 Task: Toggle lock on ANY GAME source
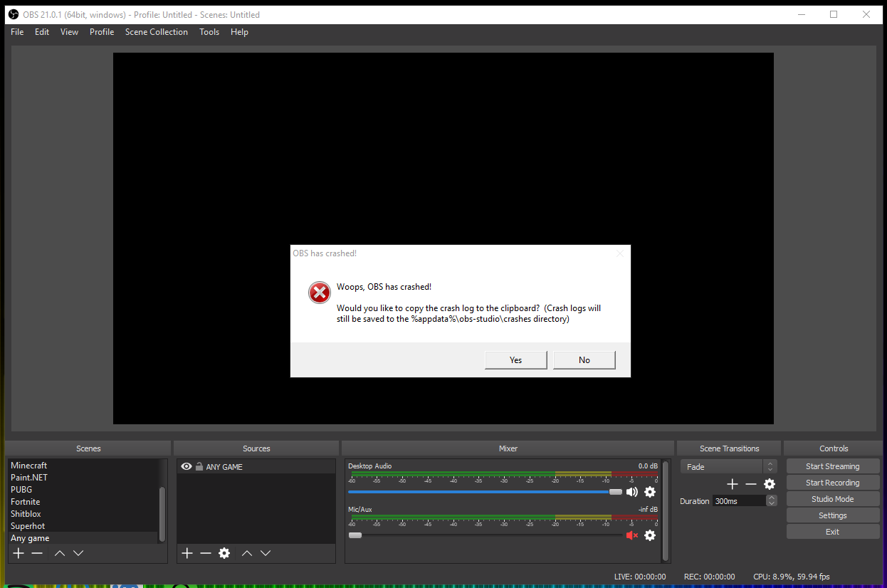pos(199,467)
